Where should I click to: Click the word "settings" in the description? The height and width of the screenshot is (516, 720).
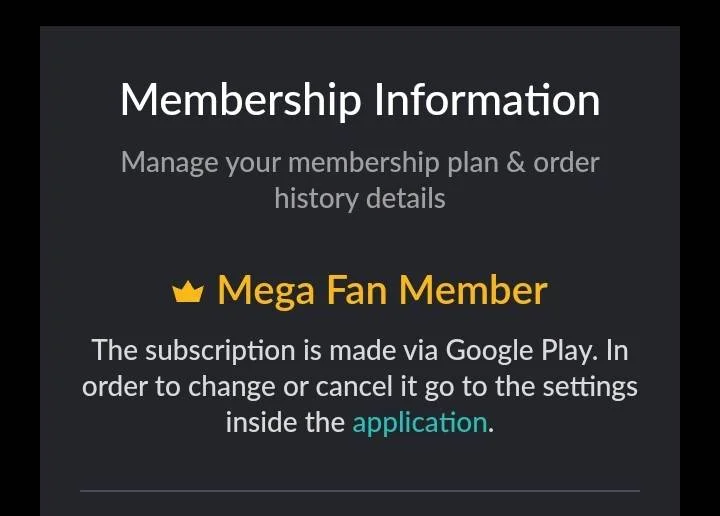pos(590,388)
